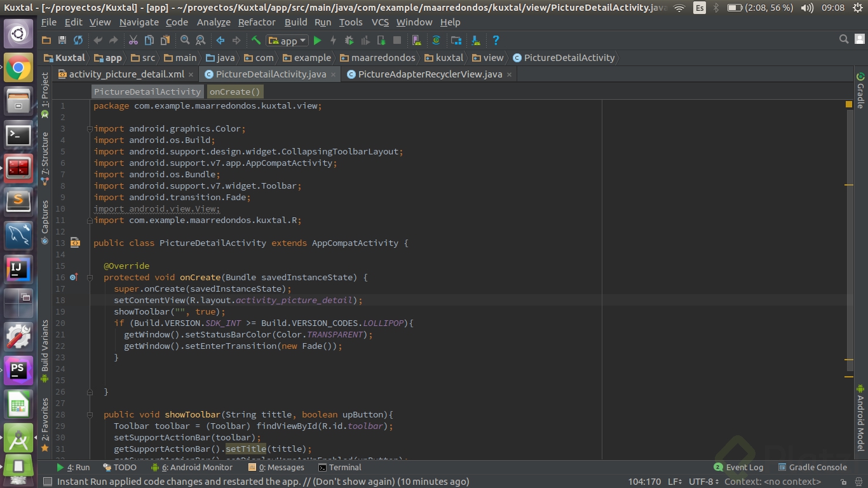Click the Synchronize icon in the toolbar
The height and width of the screenshot is (488, 868).
pos(78,41)
